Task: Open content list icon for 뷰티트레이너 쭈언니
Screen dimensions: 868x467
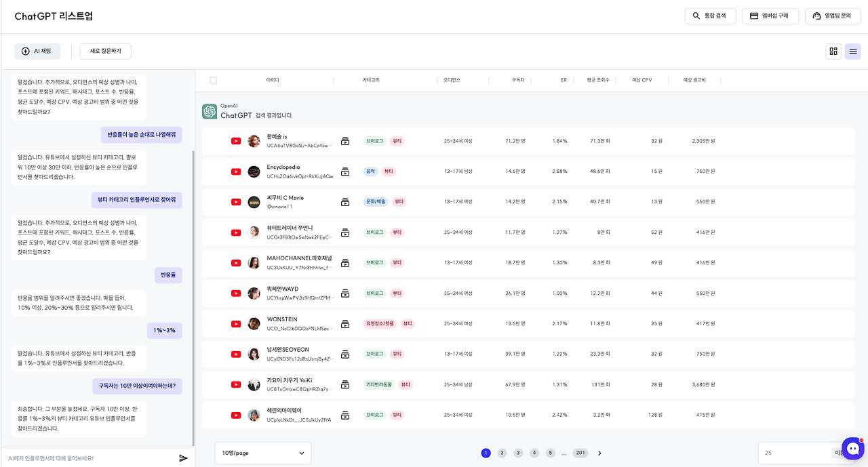Action: click(x=345, y=232)
